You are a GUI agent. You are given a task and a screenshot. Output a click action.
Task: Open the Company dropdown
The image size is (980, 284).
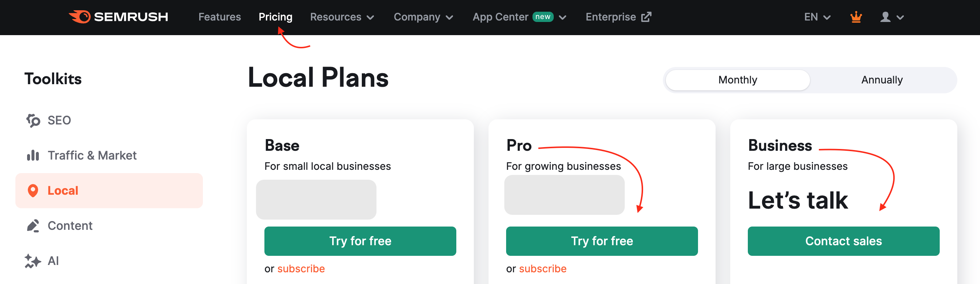click(x=423, y=17)
